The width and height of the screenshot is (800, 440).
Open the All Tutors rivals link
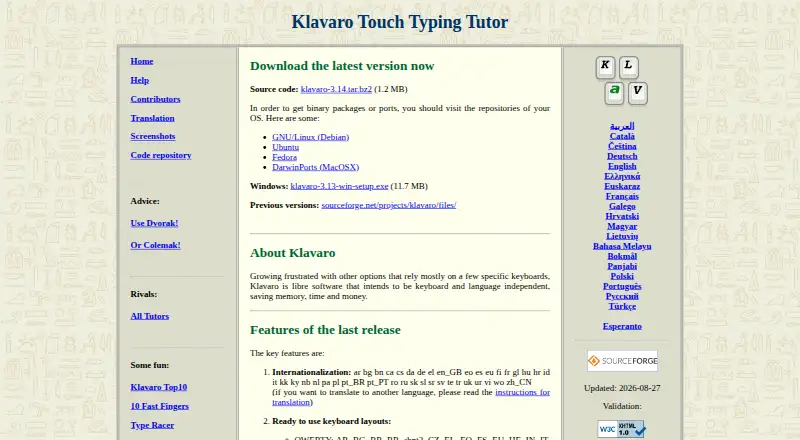point(150,316)
